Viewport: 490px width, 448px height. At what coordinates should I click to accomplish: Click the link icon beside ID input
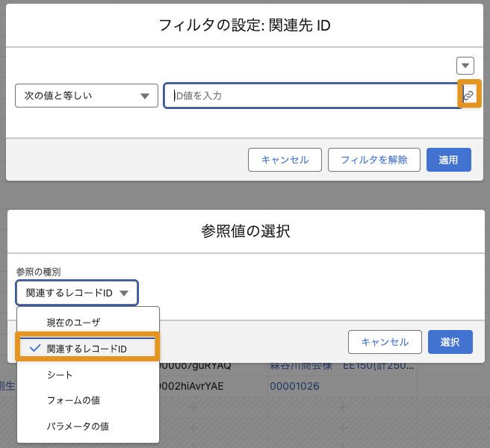(468, 96)
